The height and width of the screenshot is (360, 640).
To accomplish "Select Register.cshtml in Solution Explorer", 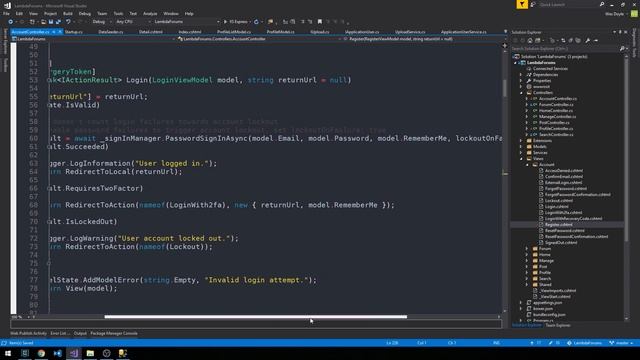I will coord(558,224).
